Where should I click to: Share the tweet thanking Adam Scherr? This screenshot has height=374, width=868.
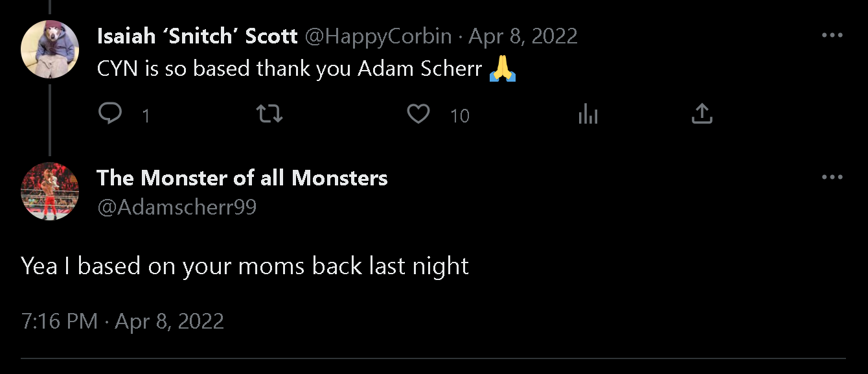[x=702, y=115]
